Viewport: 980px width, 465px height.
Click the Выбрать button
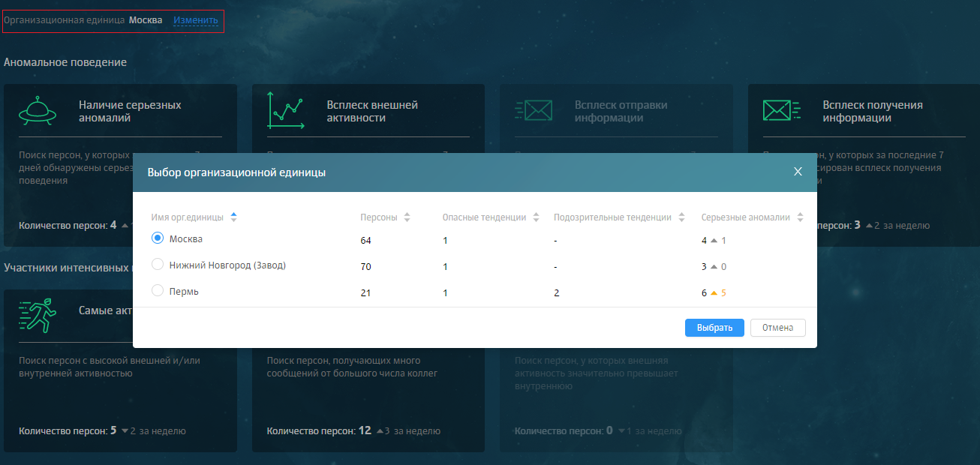tap(714, 328)
